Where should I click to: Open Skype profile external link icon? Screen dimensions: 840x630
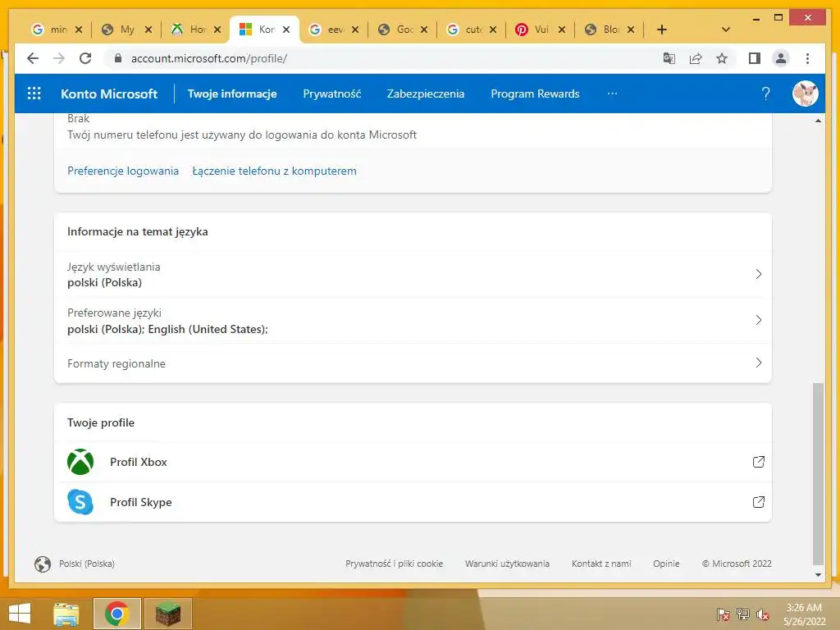(x=758, y=502)
